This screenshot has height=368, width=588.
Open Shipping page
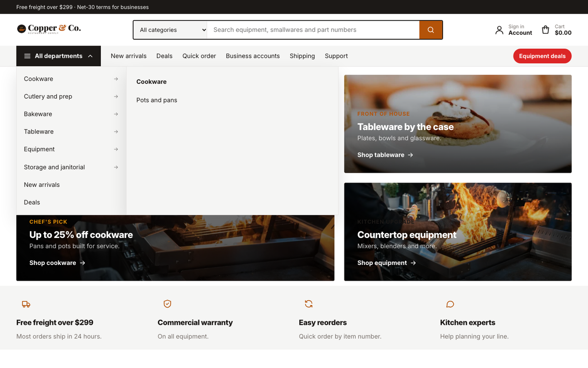tap(302, 56)
